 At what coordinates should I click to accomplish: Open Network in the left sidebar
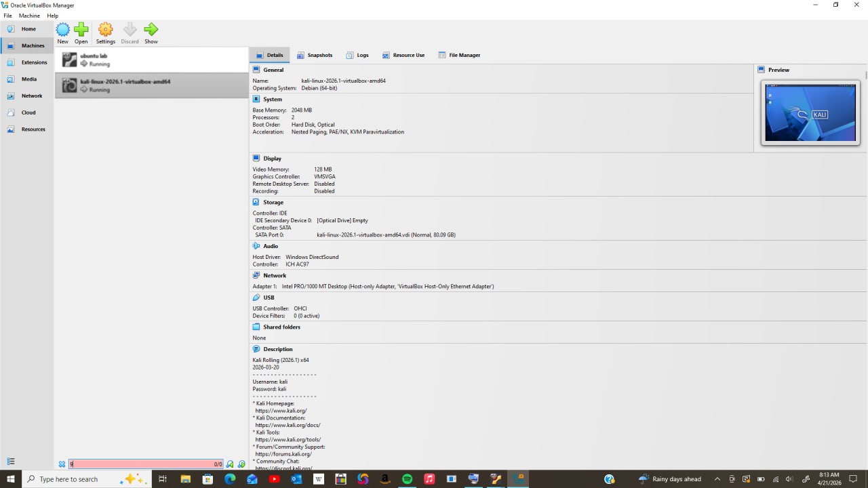27,96
